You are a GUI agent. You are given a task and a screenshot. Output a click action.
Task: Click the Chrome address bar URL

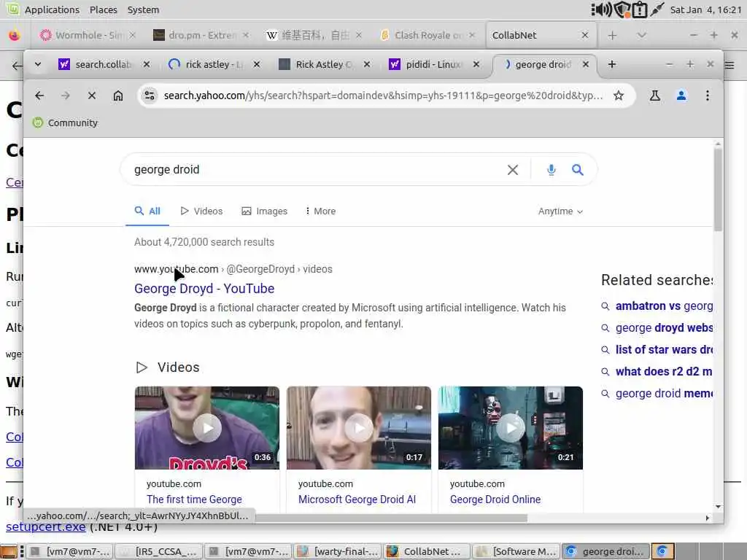point(383,96)
